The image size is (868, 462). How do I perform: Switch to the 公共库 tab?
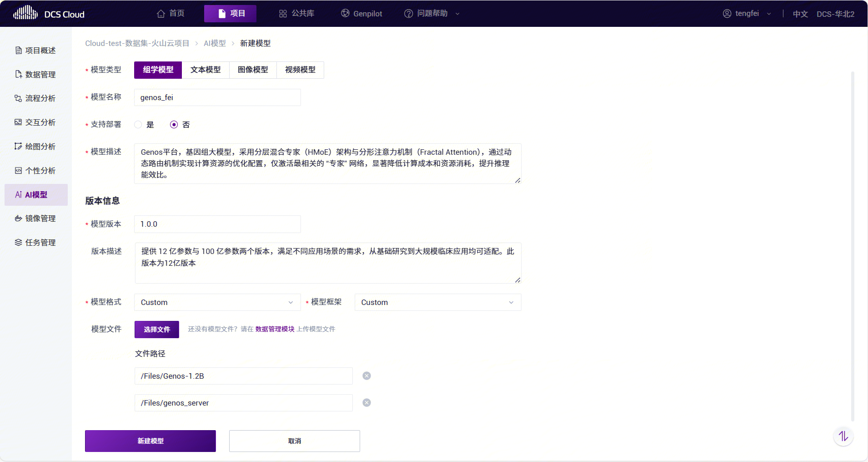297,14
